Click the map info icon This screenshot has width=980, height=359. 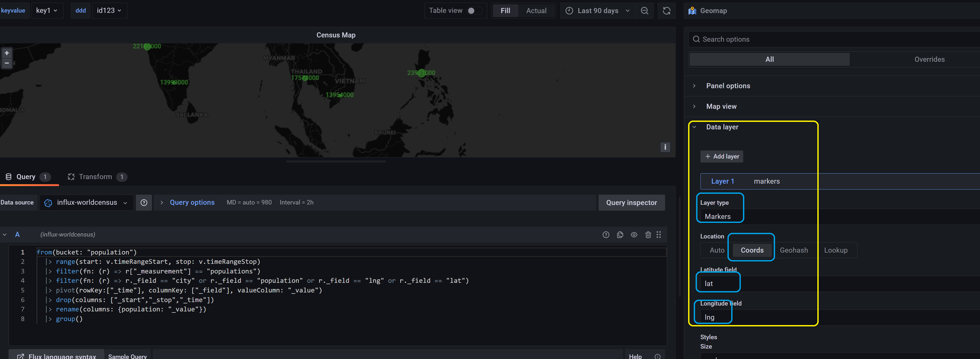(x=665, y=147)
